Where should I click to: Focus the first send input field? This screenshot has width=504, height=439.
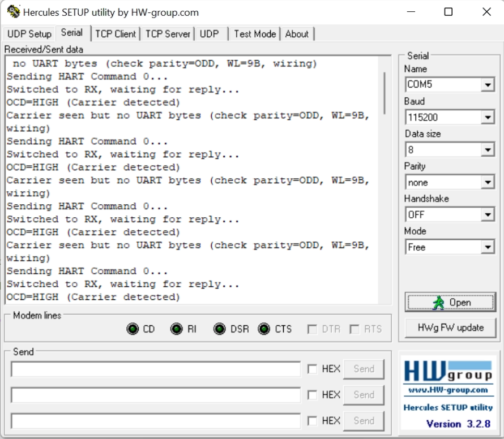(156, 369)
